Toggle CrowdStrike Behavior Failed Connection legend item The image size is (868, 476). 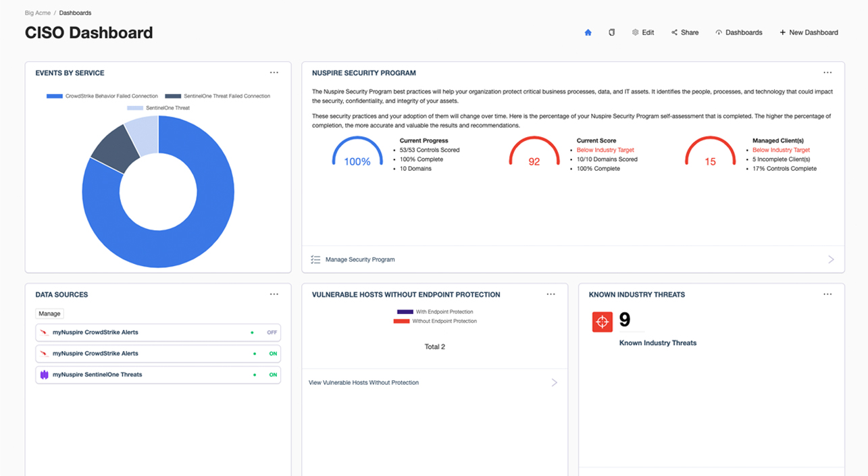[102, 96]
